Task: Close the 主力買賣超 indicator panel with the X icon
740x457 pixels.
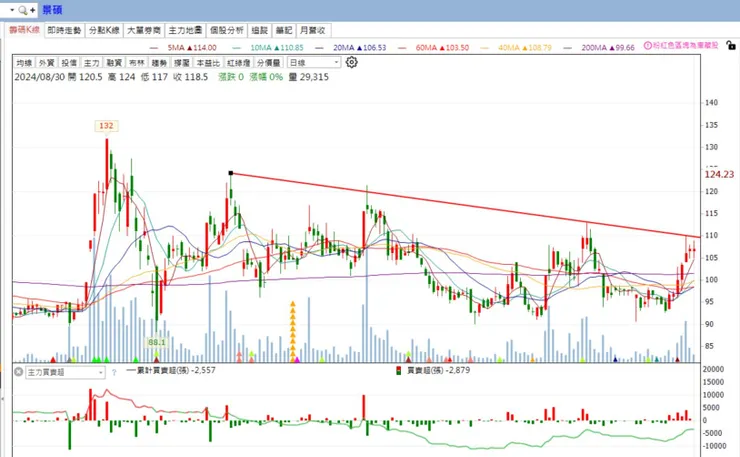Action: pyautogui.click(x=18, y=372)
